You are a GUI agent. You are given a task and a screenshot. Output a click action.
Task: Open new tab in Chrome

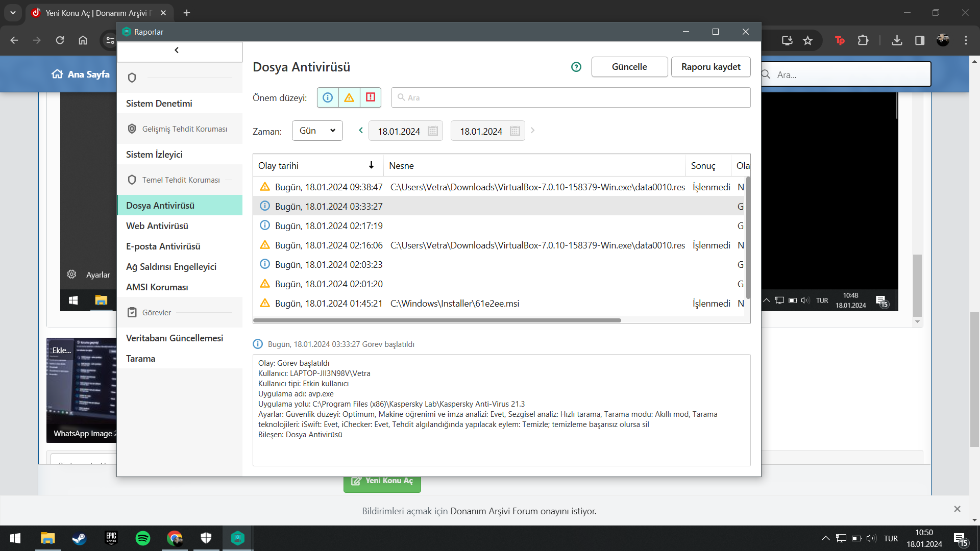187,13
